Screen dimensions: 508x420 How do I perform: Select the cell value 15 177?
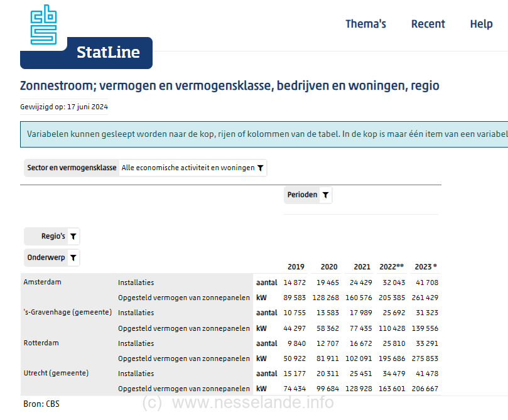[295, 374]
